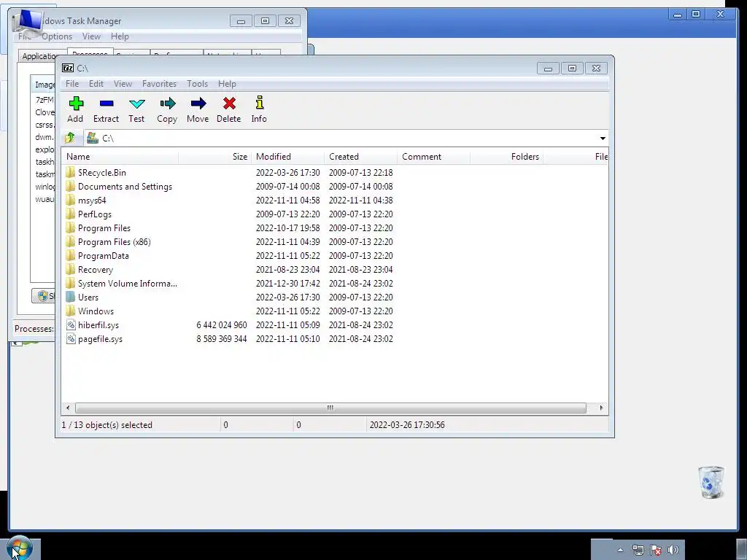Open Help menu in Task Manager

pos(120,36)
